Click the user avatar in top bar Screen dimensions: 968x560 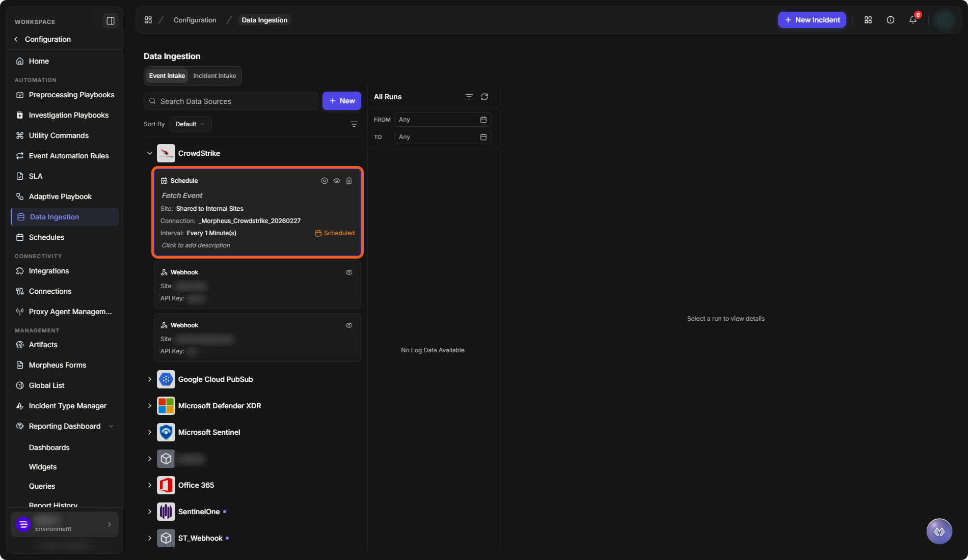pos(945,20)
